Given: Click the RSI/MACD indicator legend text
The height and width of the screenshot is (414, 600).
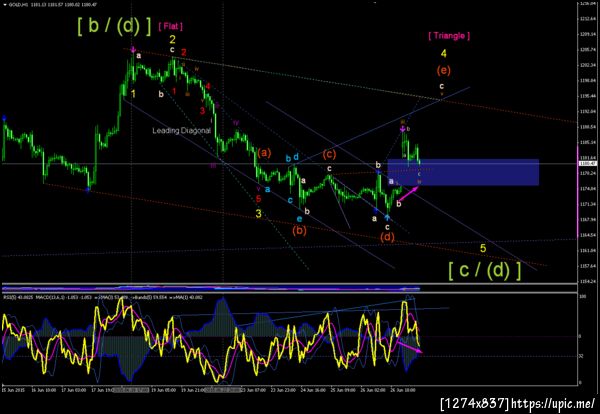Looking at the screenshot, I should (x=103, y=297).
